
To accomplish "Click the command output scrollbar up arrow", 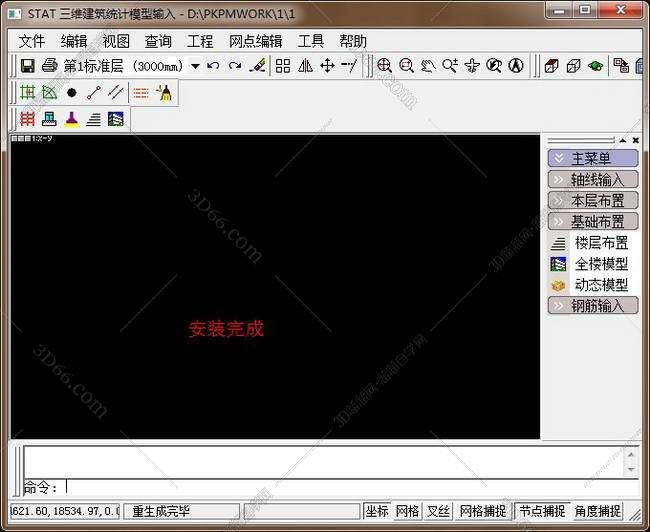I will [631, 455].
